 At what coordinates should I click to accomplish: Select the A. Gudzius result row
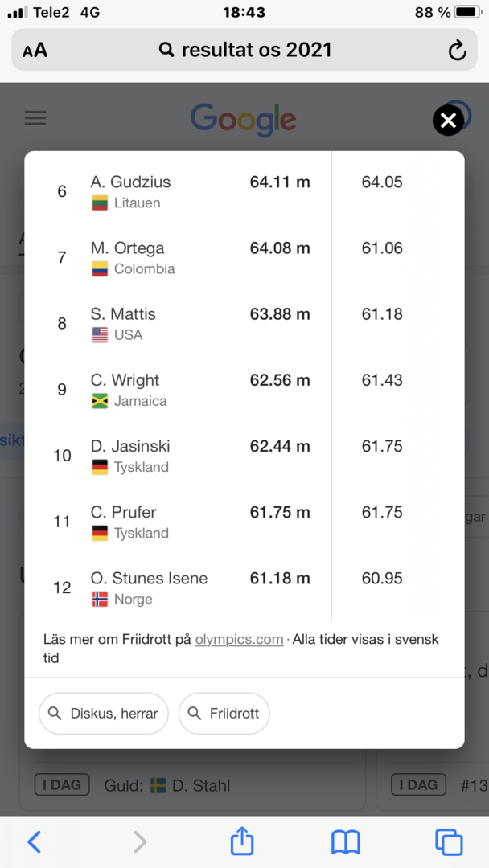coord(244,191)
